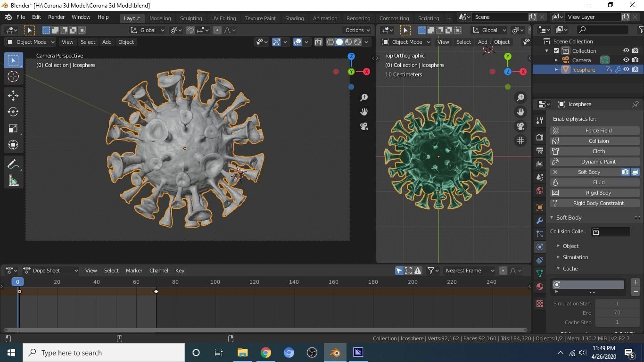644x362 pixels.
Task: Open the Texture properties tab
Action: pyautogui.click(x=540, y=304)
